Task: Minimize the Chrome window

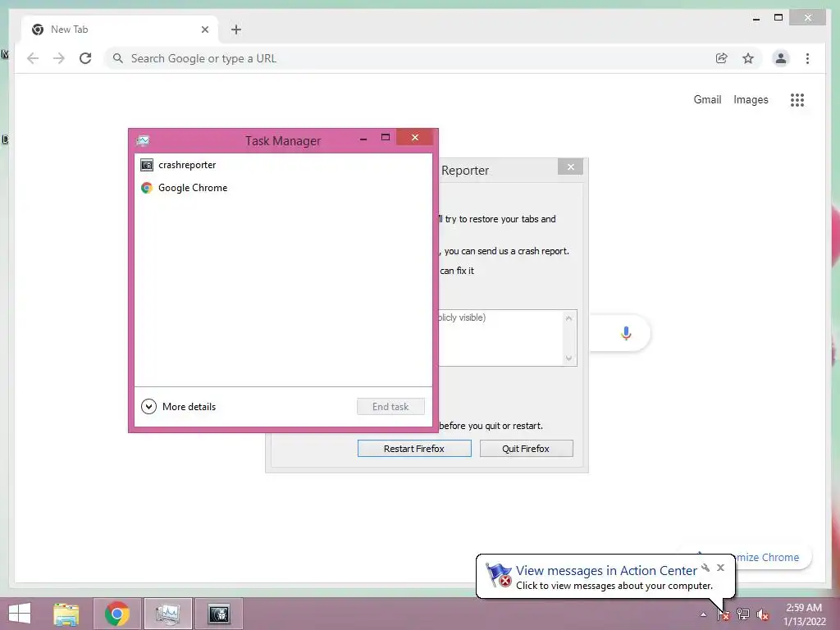Action: (756, 18)
